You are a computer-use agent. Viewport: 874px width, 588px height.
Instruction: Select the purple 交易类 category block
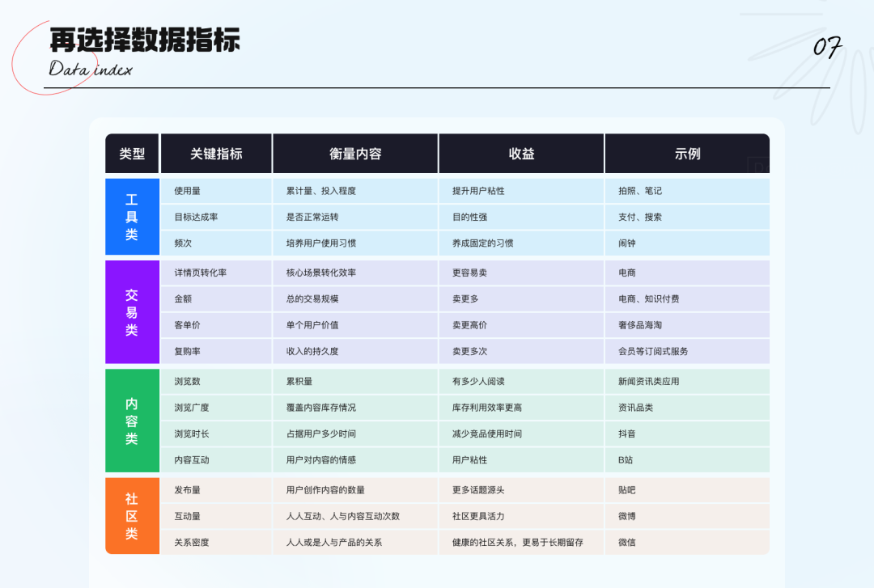(132, 312)
